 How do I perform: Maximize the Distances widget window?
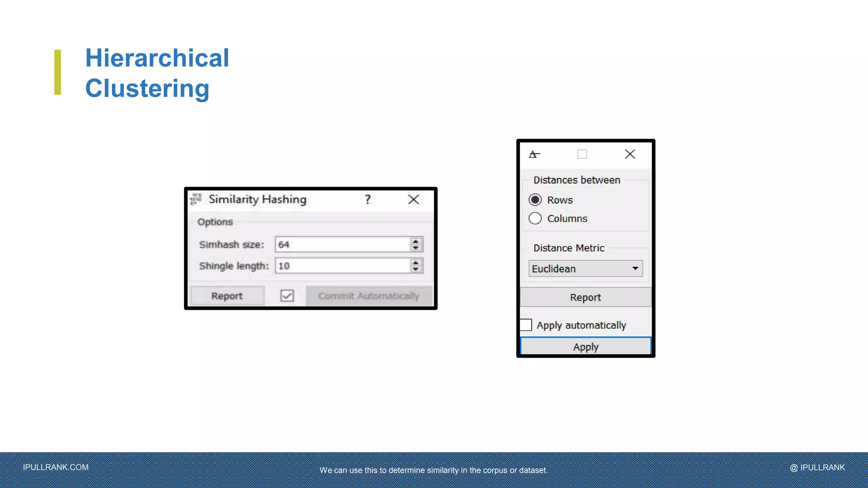point(582,154)
